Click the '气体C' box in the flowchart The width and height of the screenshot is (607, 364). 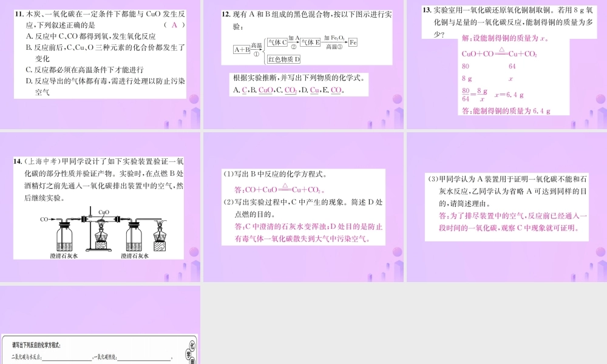click(277, 42)
